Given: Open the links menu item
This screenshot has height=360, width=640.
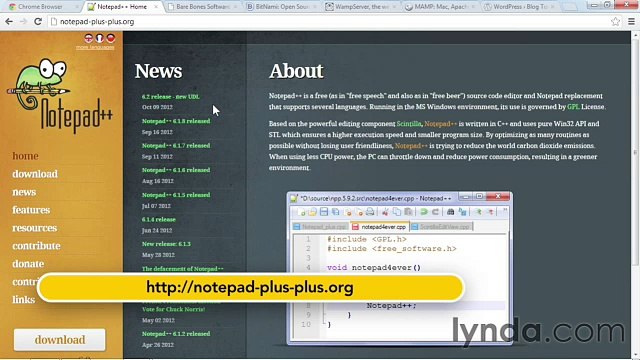Looking at the screenshot, I should [x=24, y=300].
